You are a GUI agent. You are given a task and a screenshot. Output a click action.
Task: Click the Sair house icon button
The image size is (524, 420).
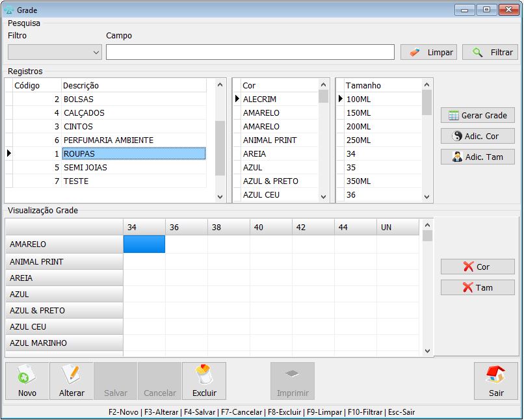[496, 381]
